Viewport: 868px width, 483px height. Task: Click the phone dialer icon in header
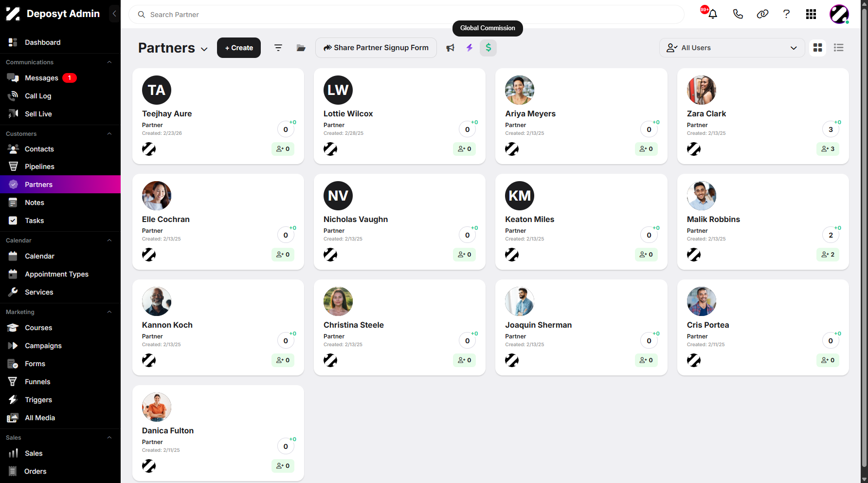(738, 14)
